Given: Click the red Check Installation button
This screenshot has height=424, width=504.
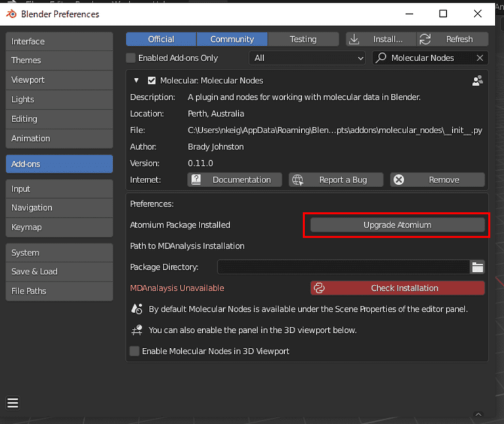Looking at the screenshot, I should point(397,287).
